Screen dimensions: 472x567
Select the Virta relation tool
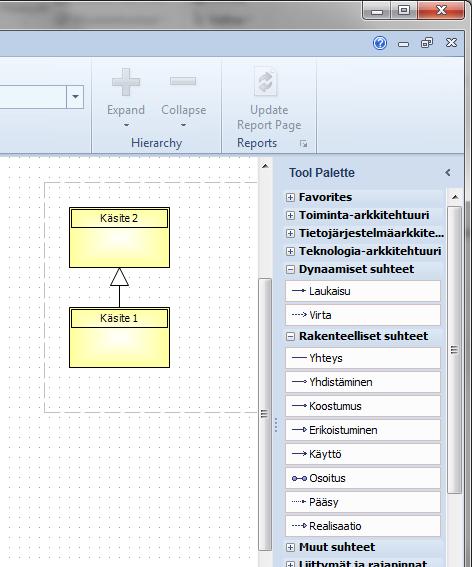click(x=363, y=315)
